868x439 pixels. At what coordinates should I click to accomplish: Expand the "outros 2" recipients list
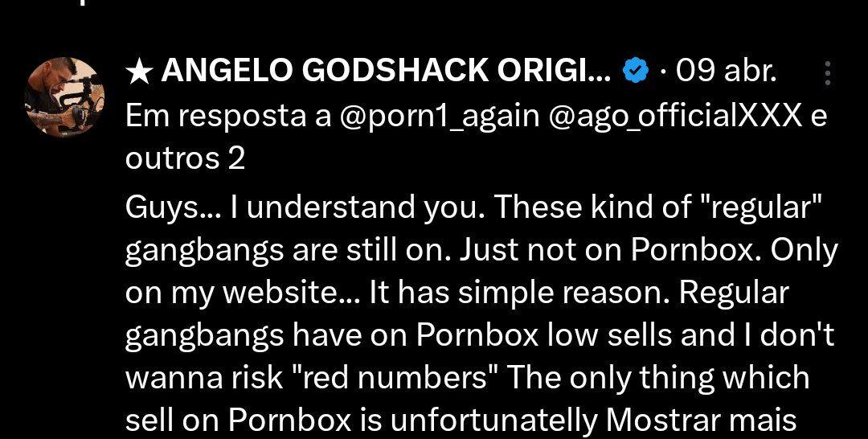pyautogui.click(x=185, y=160)
